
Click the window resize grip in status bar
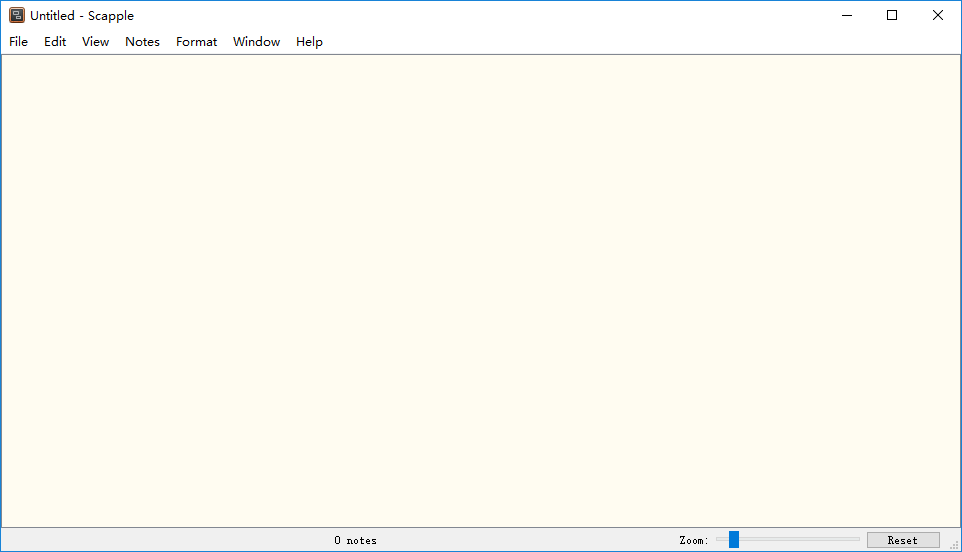(x=954, y=544)
